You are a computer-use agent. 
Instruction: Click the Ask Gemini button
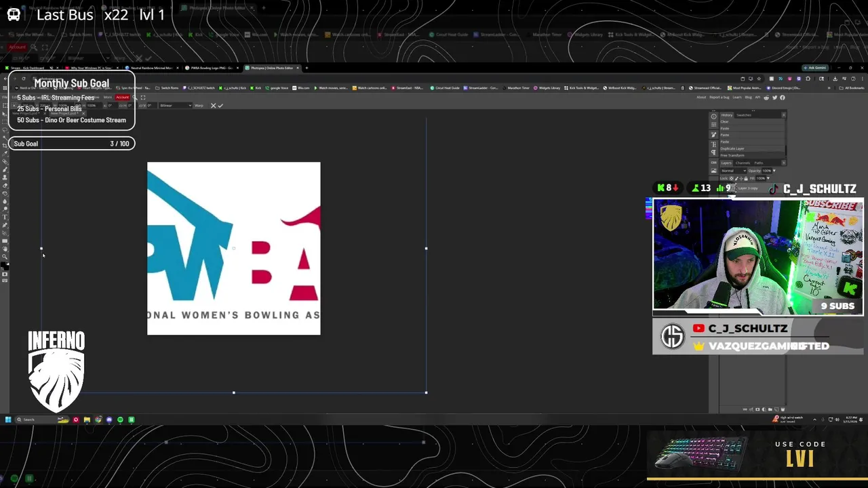[815, 68]
